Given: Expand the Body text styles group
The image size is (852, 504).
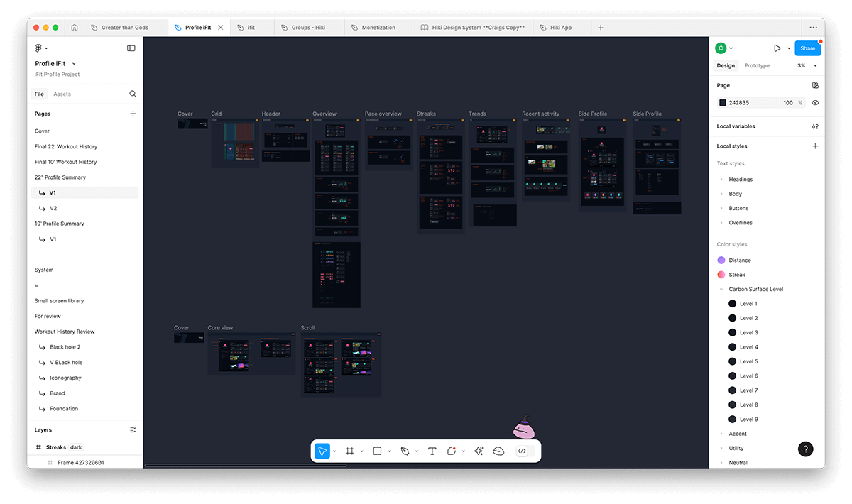Looking at the screenshot, I should (721, 194).
